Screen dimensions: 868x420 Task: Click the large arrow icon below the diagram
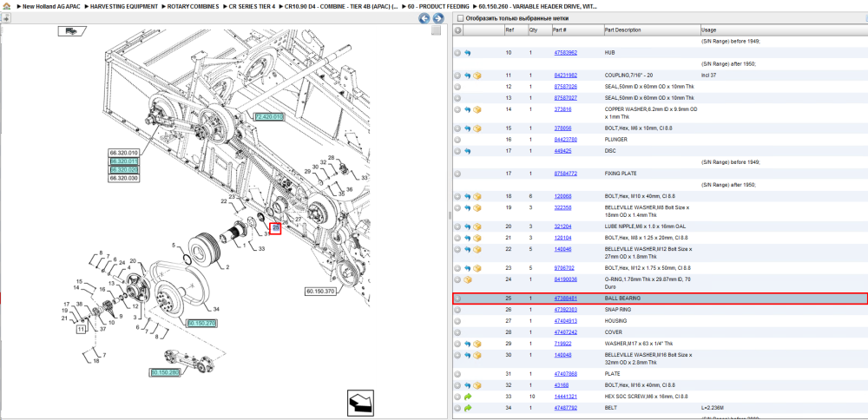tap(358, 403)
